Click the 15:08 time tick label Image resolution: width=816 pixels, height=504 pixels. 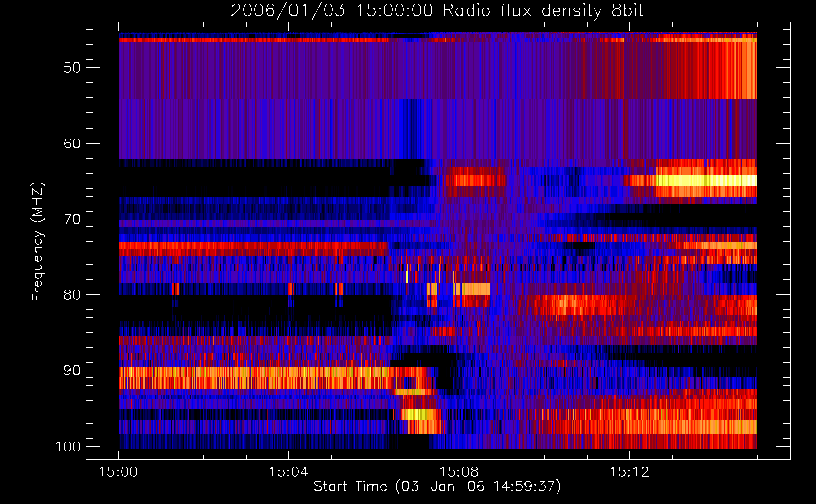[x=459, y=472]
